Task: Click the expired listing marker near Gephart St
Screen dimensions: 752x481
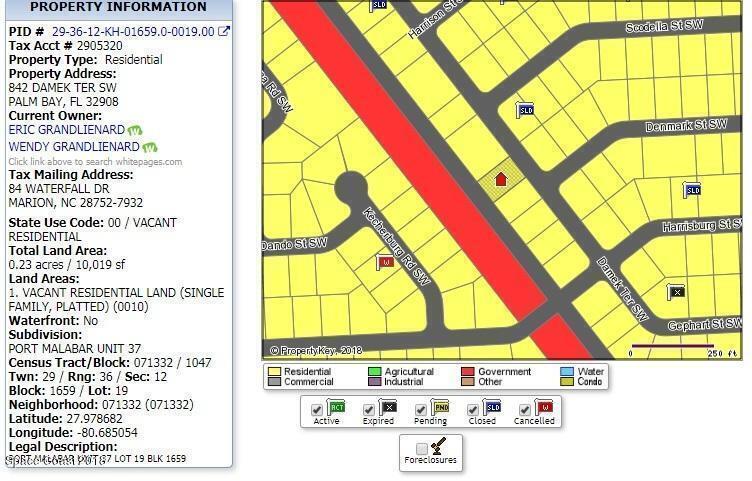Action: pyautogui.click(x=677, y=292)
